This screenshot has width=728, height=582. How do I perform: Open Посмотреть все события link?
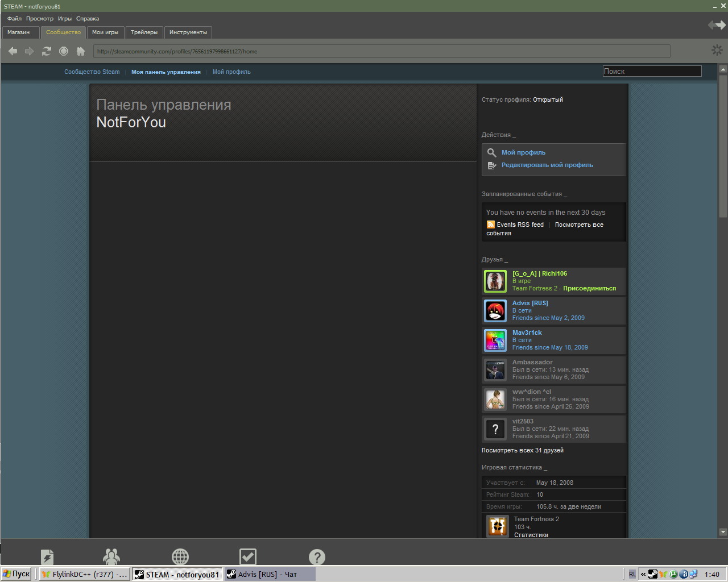click(x=545, y=228)
